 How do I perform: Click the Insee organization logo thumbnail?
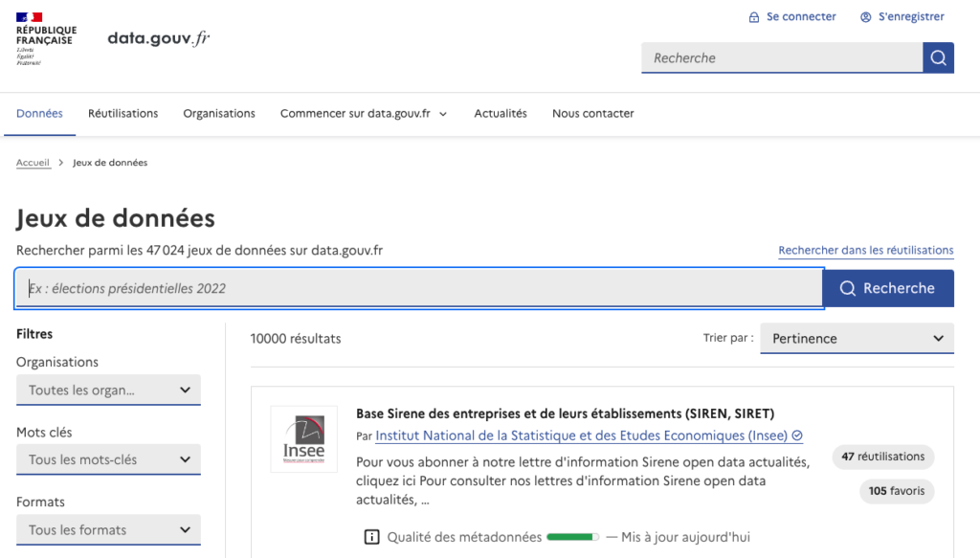303,439
